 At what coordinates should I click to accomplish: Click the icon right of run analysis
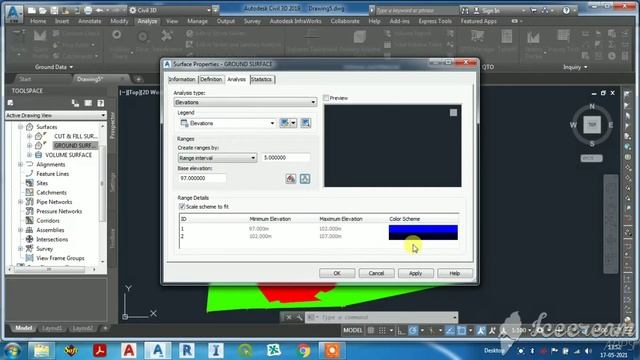coord(305,178)
